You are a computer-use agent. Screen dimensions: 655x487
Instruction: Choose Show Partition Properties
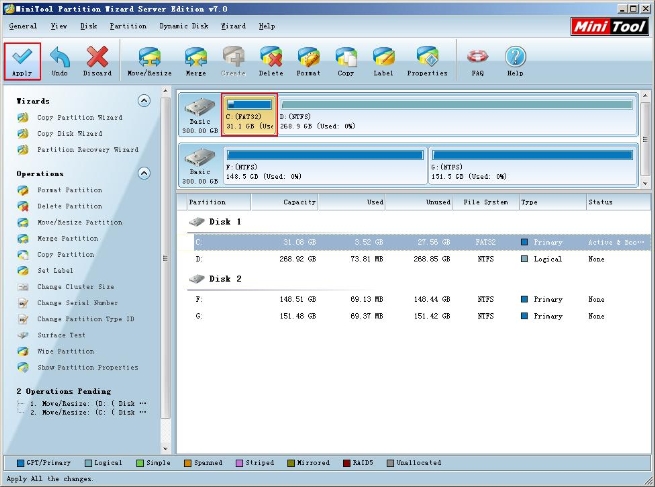pos(88,368)
